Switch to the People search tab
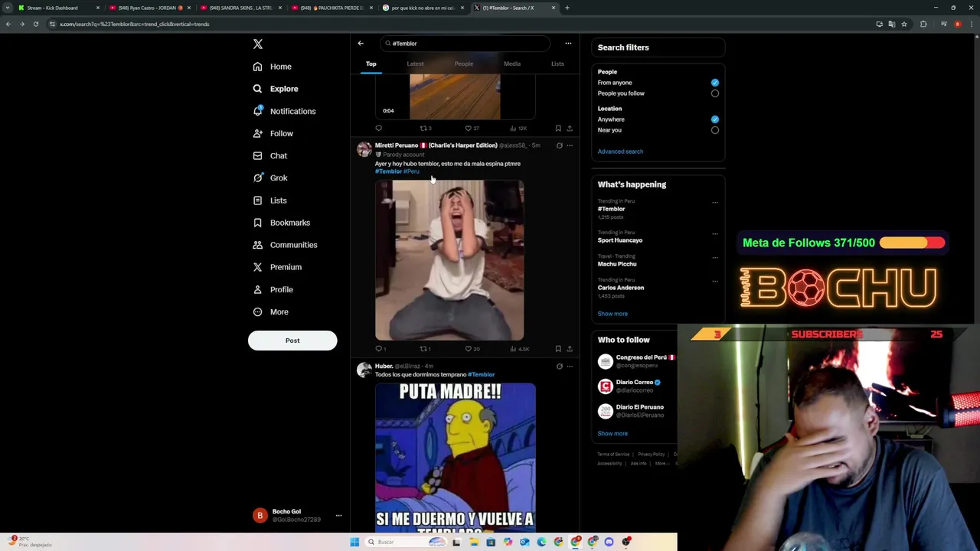980x551 pixels. click(464, 64)
